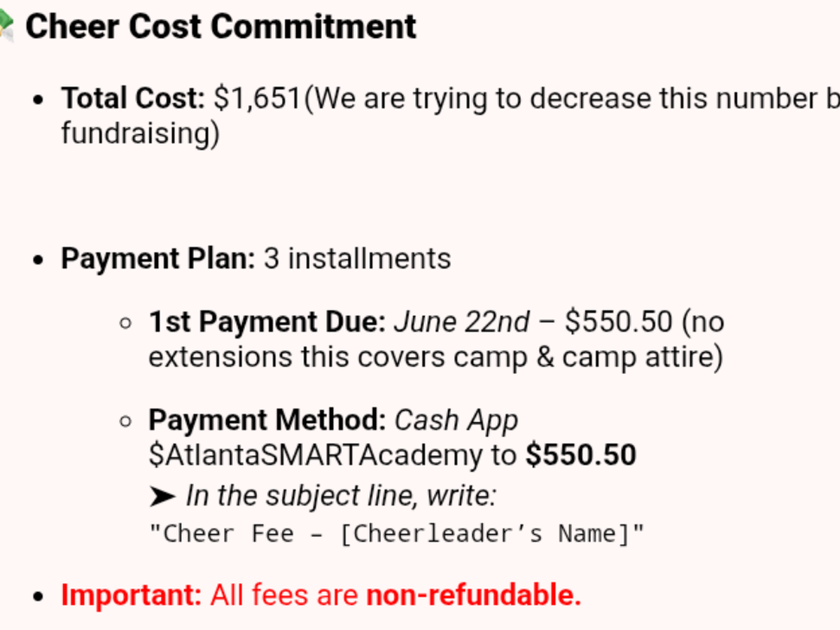Viewport: 840px width, 630px height.
Task: Click the money emoji beside the heading
Action: (x=7, y=27)
